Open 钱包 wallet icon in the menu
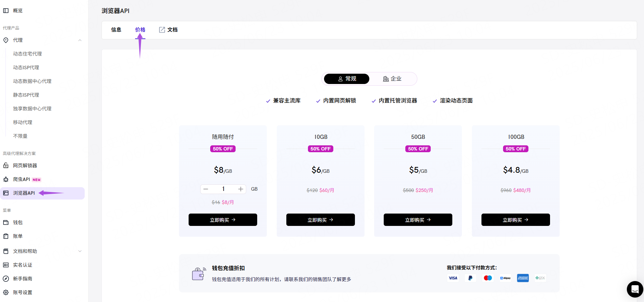 click(x=6, y=222)
